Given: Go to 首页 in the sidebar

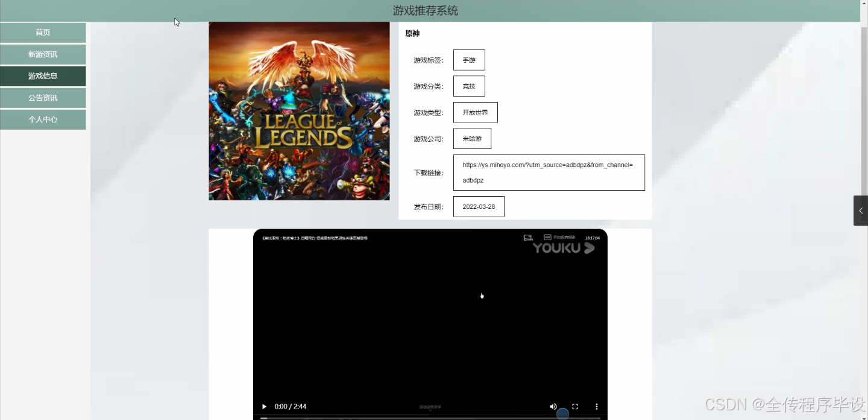Looking at the screenshot, I should point(43,33).
